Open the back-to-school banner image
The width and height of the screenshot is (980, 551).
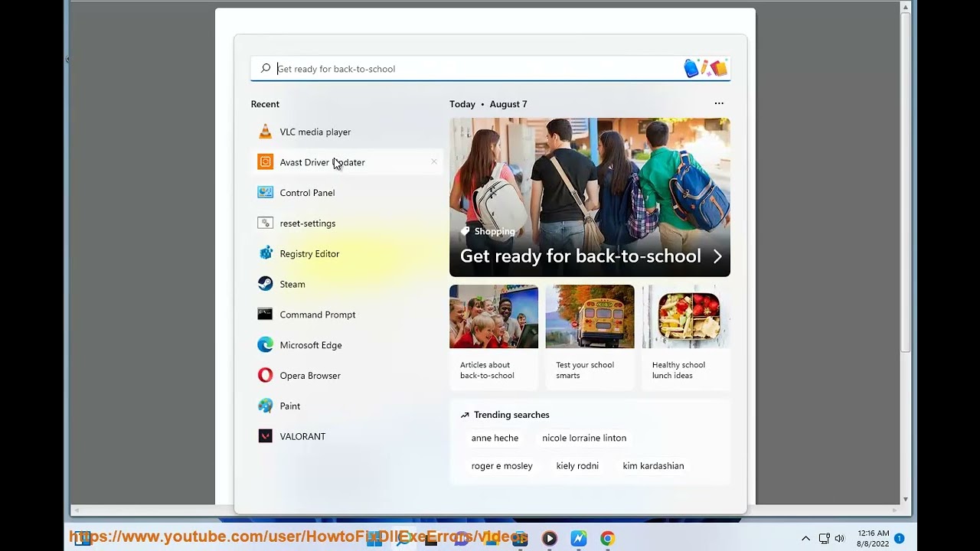click(x=590, y=197)
